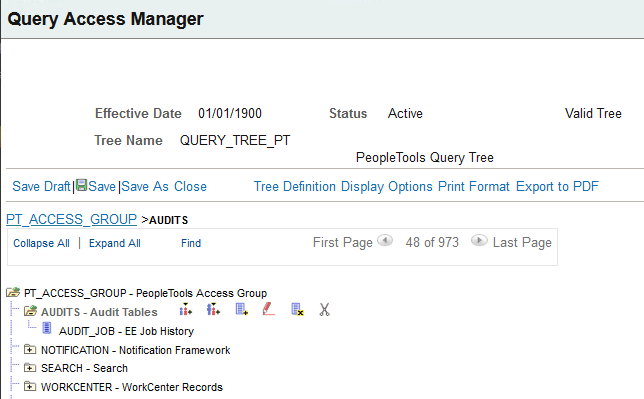Click the Insert Child Node icon beside AUDITS

pyautogui.click(x=213, y=309)
